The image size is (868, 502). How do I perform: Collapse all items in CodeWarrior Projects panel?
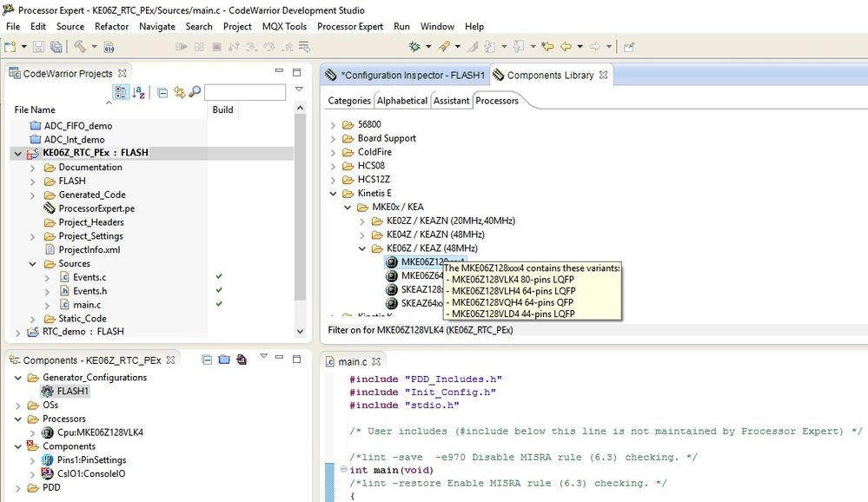coord(162,92)
